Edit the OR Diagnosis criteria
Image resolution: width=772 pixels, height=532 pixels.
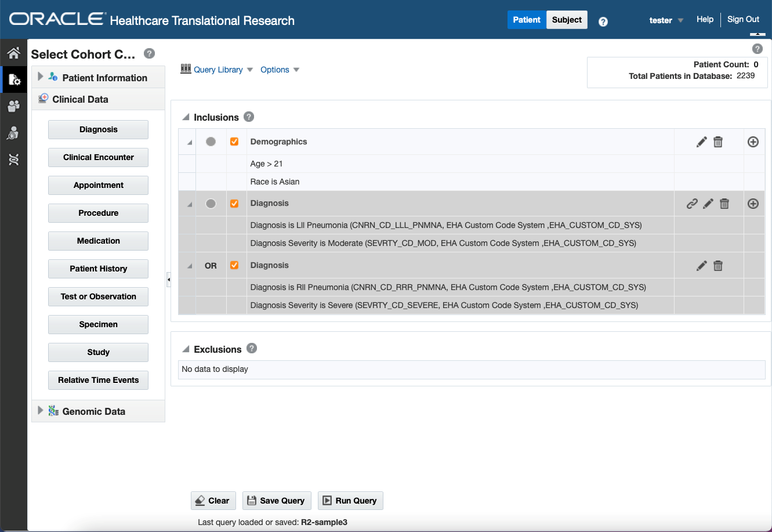(701, 265)
